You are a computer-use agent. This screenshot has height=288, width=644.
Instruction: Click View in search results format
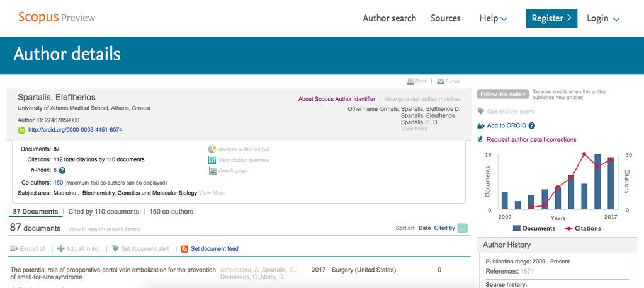click(x=105, y=229)
